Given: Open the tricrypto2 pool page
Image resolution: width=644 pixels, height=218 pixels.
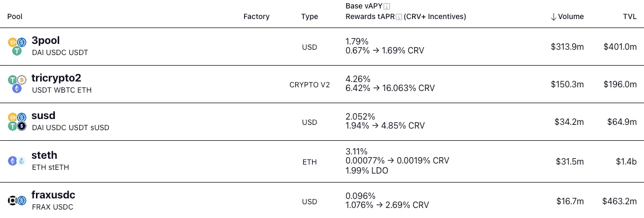Looking at the screenshot, I should 56,78.
